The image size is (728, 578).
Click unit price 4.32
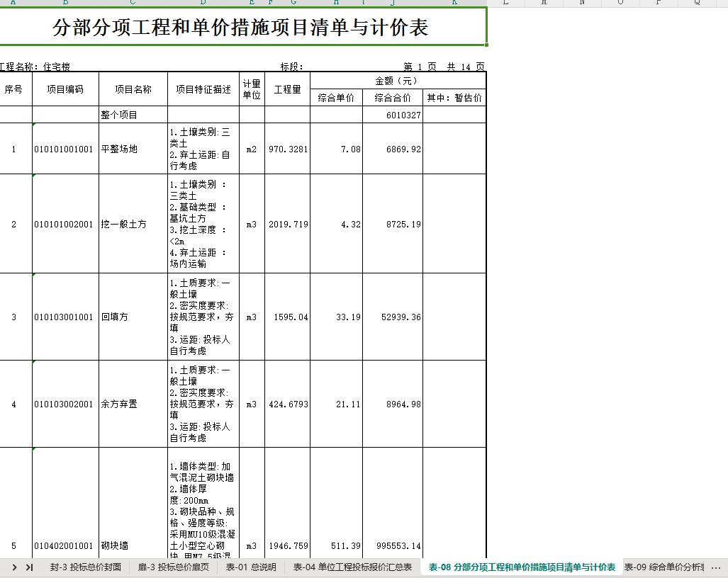point(336,224)
